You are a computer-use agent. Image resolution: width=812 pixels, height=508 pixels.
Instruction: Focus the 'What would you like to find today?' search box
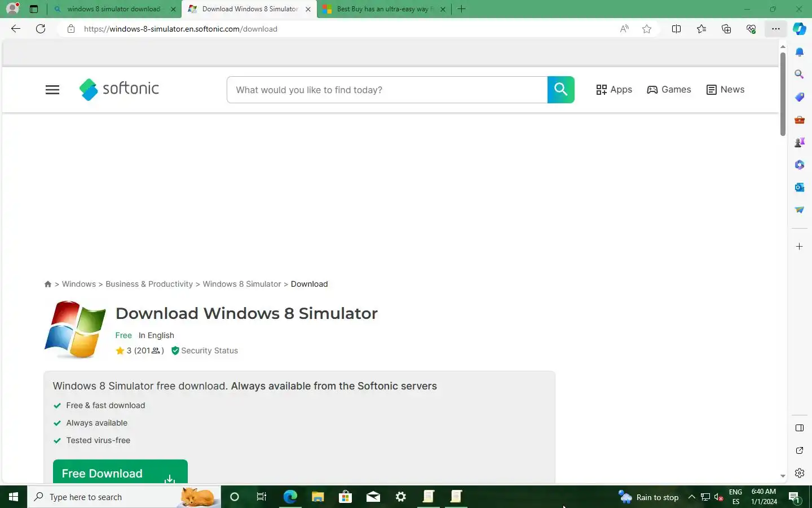coord(387,90)
